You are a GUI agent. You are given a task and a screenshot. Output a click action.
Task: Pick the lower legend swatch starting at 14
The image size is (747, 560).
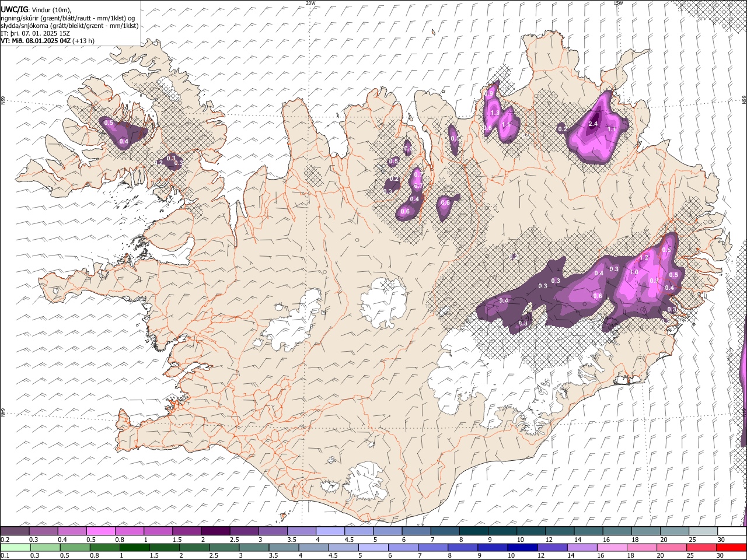click(582, 547)
